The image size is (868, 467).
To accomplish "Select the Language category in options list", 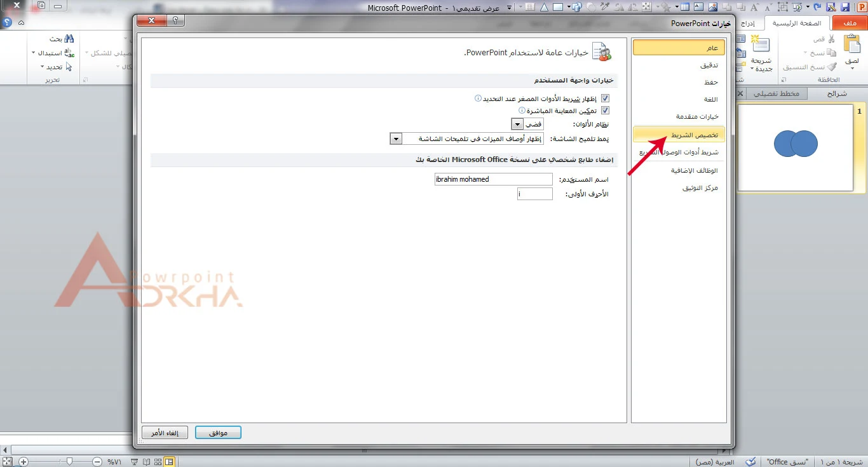I will click(x=679, y=99).
